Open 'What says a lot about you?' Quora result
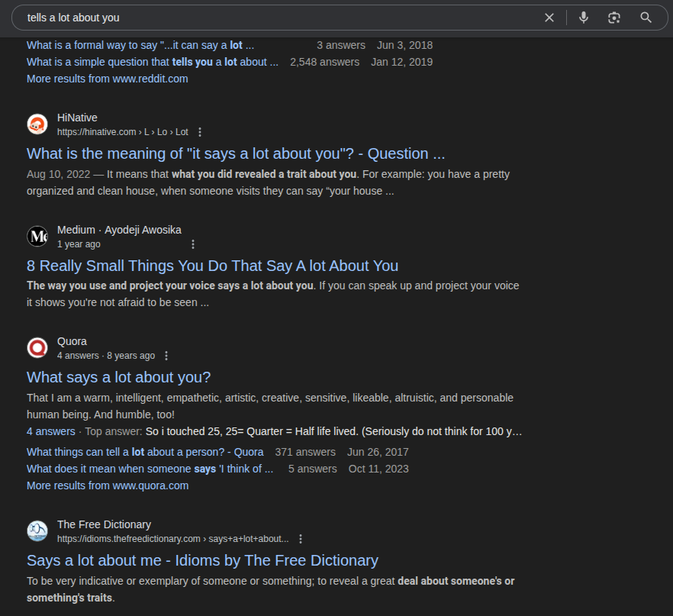Viewport: 673px width, 616px height. pos(118,377)
